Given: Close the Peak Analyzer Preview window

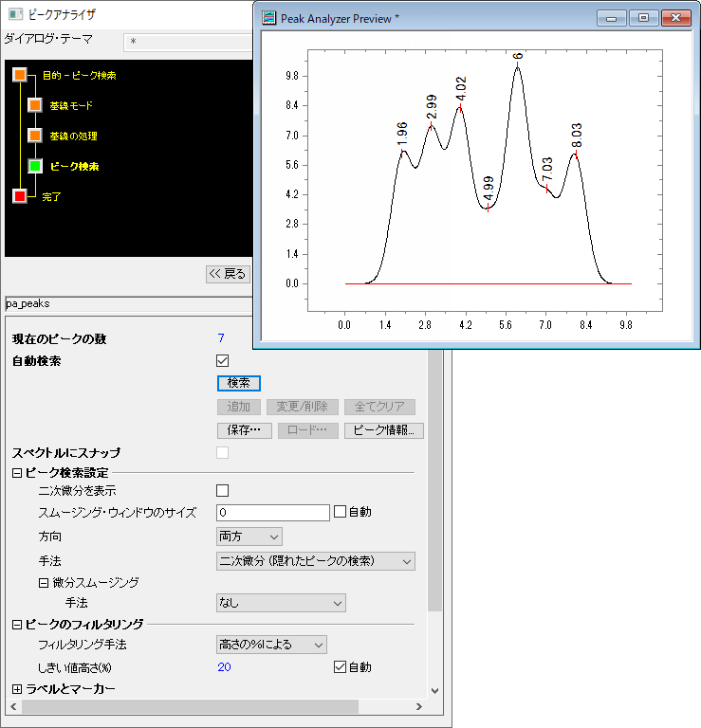Looking at the screenshot, I should (676, 18).
